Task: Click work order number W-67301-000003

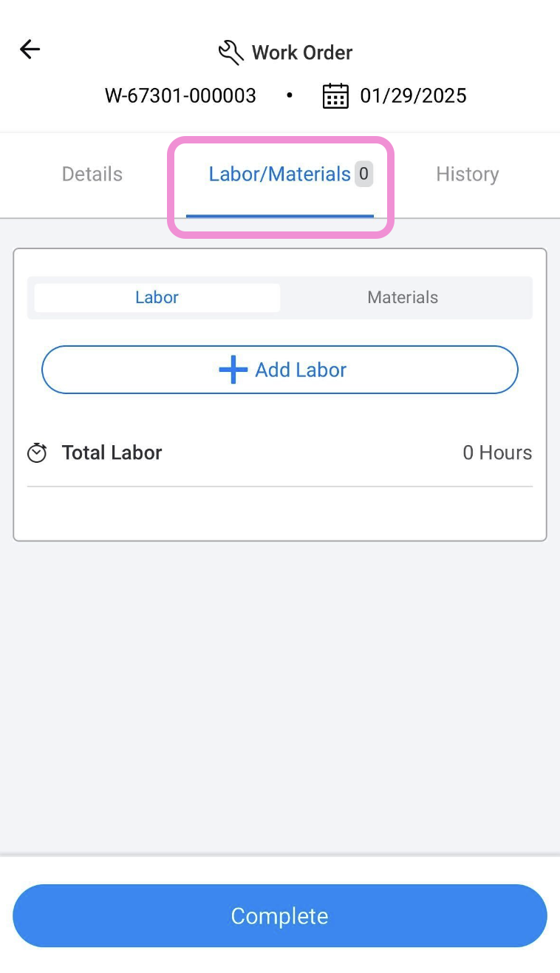Action: (x=180, y=96)
